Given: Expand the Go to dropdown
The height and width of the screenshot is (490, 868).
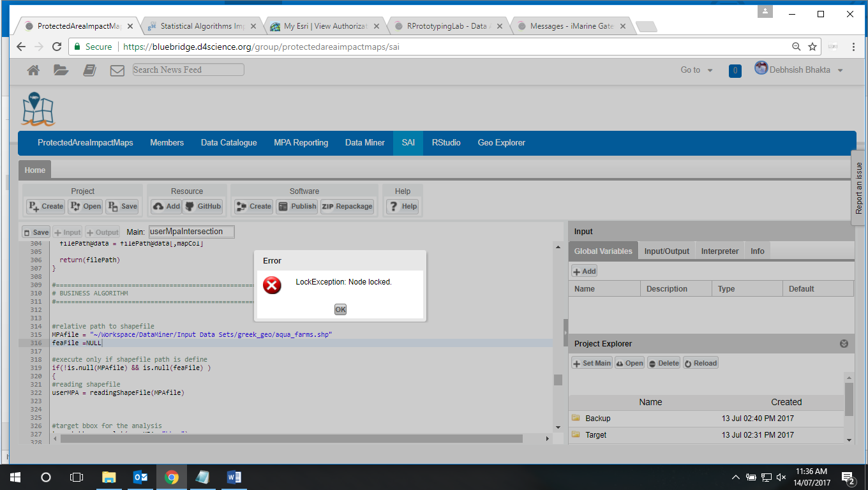Looking at the screenshot, I should [696, 70].
